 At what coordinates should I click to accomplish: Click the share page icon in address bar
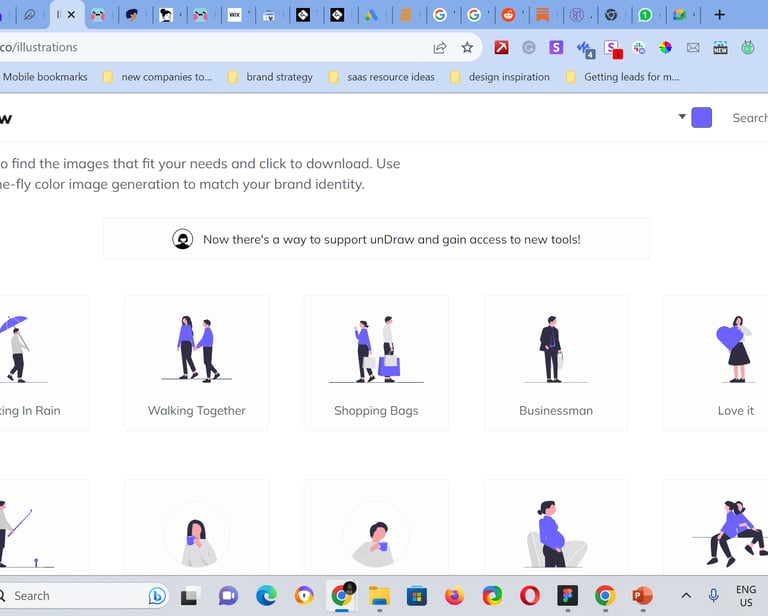(440, 47)
